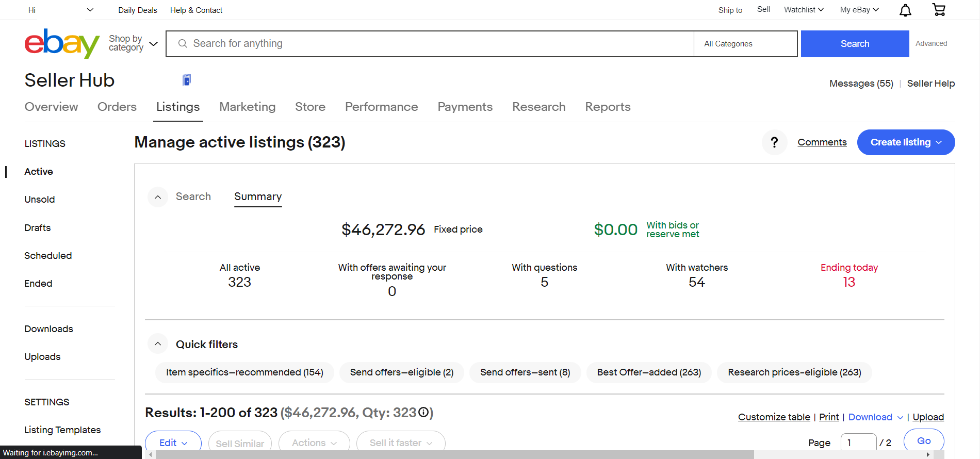Open Ended listings in sidebar
The image size is (980, 459).
pos(38,283)
